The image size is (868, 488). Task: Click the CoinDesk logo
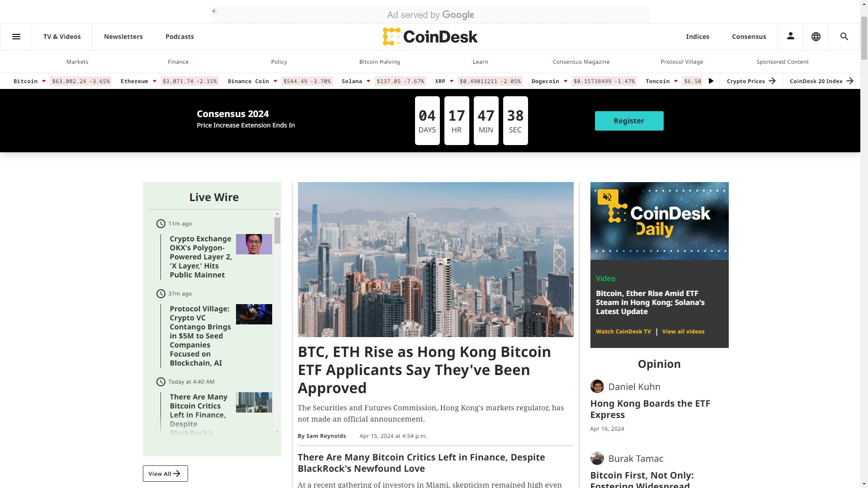pos(430,37)
